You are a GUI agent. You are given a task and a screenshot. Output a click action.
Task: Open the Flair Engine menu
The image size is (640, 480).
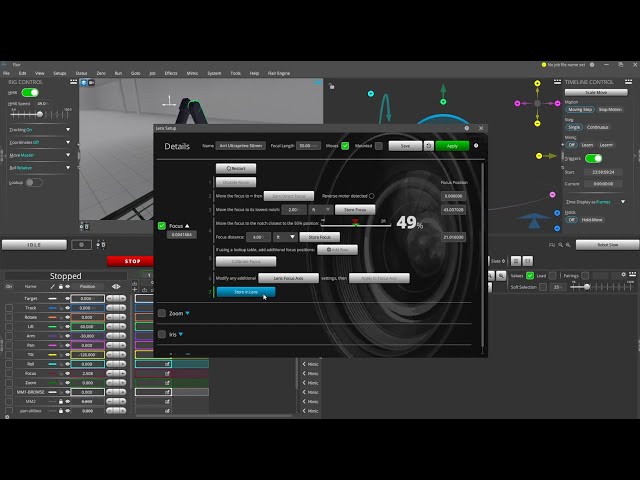[279, 73]
